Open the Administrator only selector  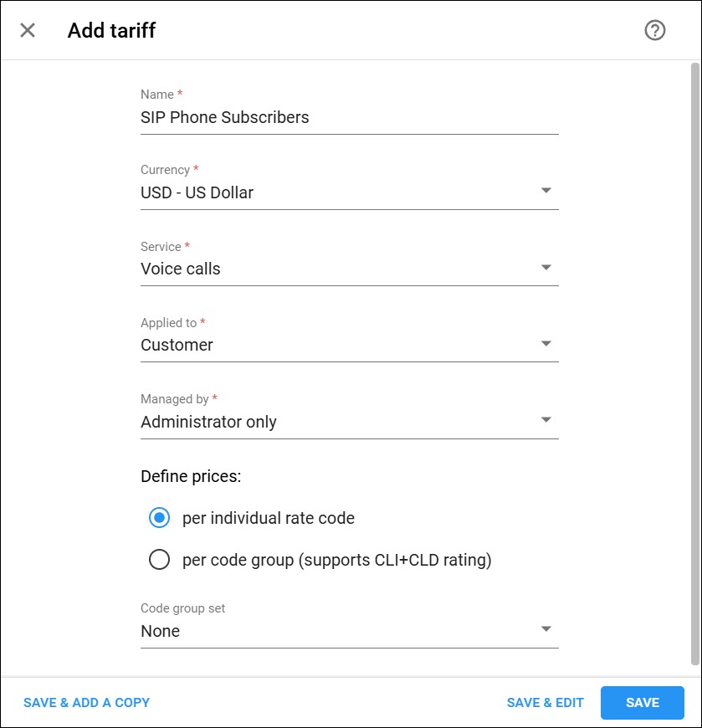(x=350, y=422)
